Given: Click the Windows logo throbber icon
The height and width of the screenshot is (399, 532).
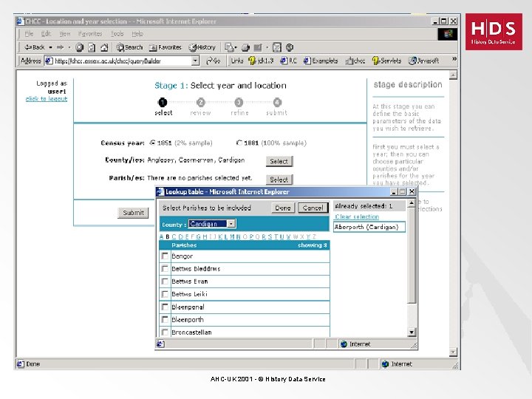Looking at the screenshot, I should click(x=448, y=34).
